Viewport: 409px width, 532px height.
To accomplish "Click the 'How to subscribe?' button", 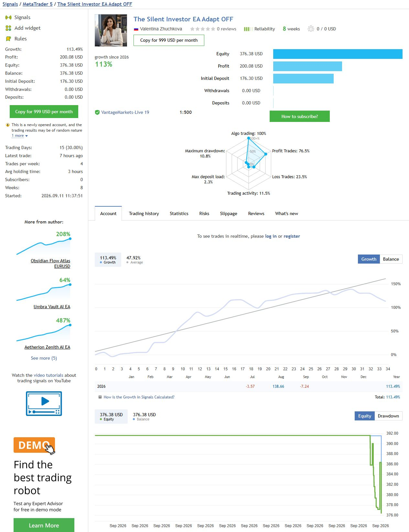I will coord(300,116).
